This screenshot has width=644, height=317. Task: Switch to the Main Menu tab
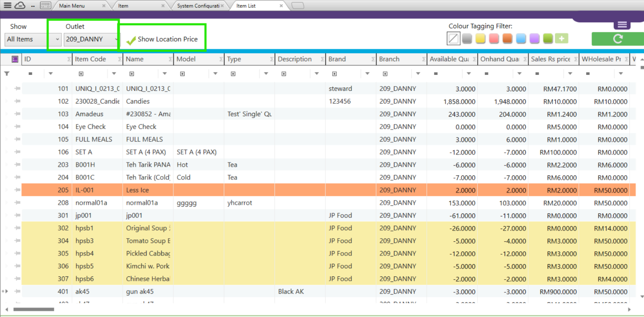click(x=72, y=6)
